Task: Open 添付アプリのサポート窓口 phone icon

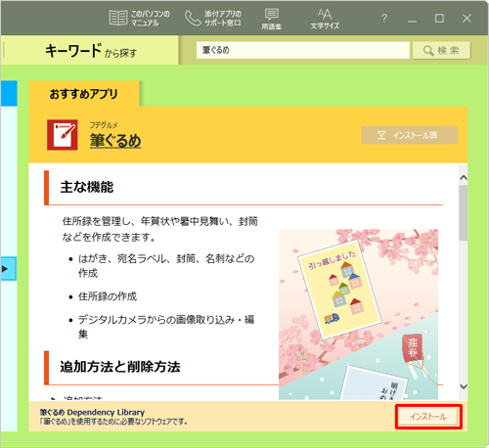Action: pos(213,18)
